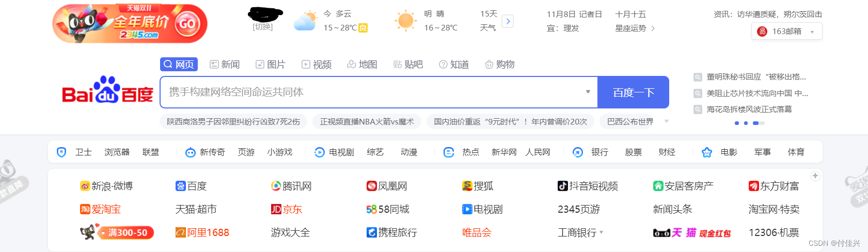Click the 天猫 现金红包 promo banner
Viewport: 868px width, 252px height.
point(692,233)
